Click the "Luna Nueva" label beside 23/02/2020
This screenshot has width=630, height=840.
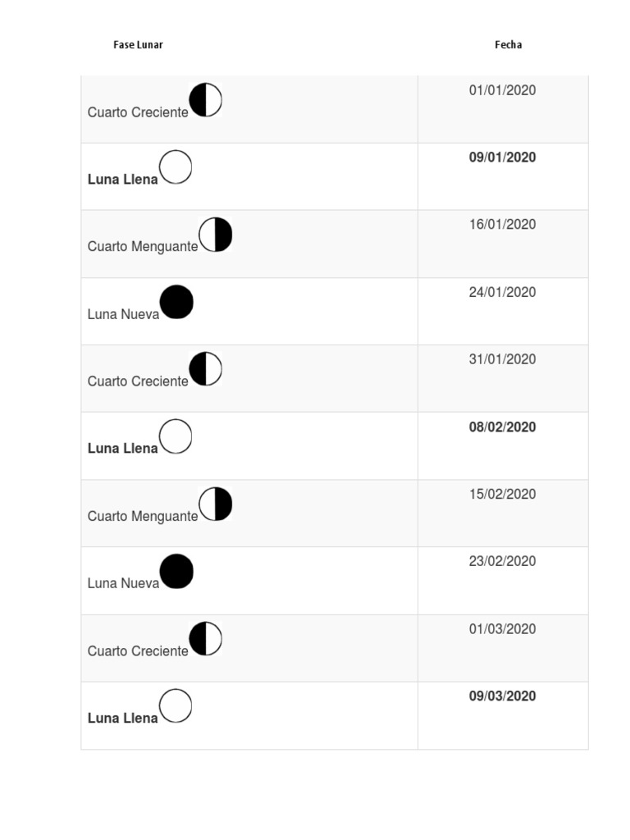pyautogui.click(x=123, y=583)
